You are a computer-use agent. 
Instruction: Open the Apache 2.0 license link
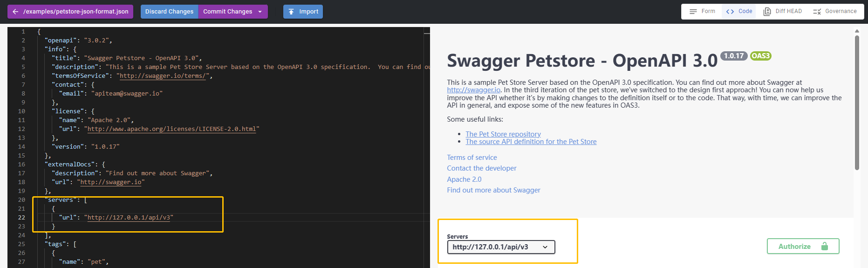tap(464, 179)
